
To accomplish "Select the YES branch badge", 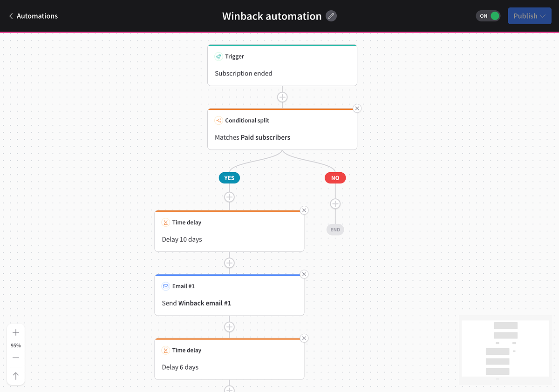I will pyautogui.click(x=229, y=177).
